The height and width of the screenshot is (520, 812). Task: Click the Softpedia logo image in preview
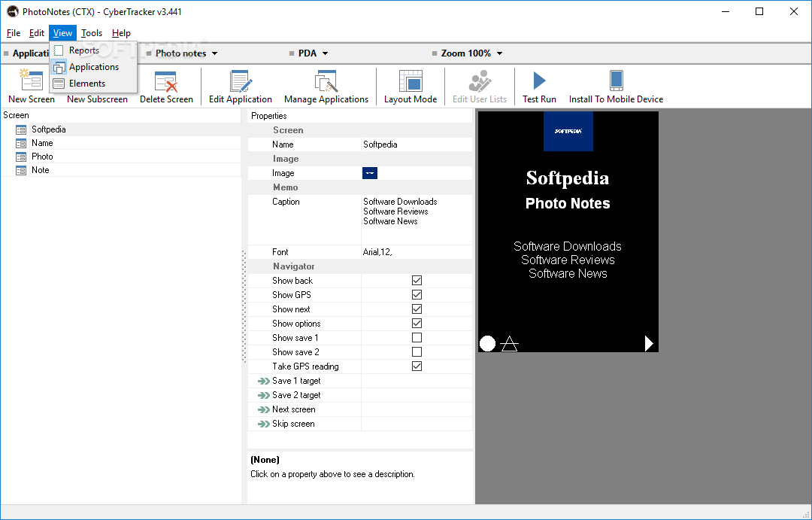[x=568, y=131]
